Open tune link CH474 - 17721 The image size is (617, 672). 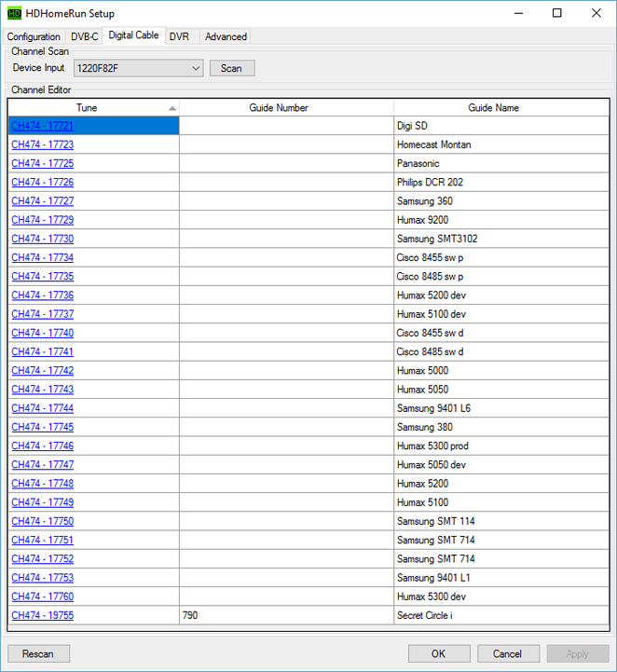pos(43,126)
